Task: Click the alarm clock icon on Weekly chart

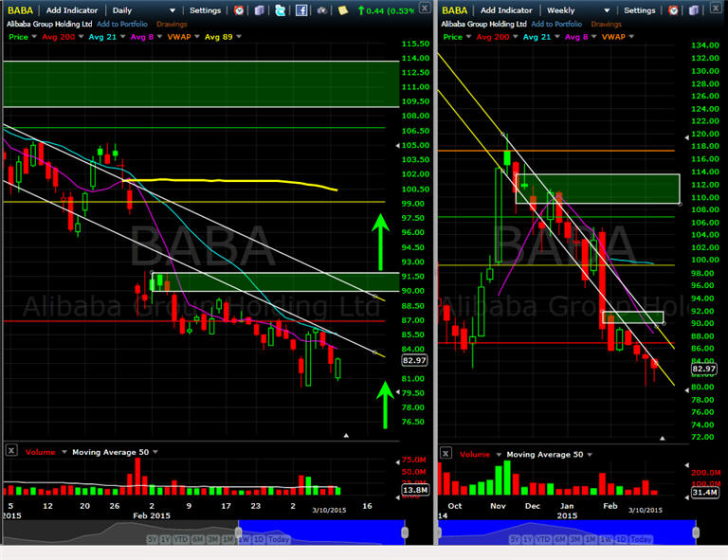Action: tap(674, 10)
